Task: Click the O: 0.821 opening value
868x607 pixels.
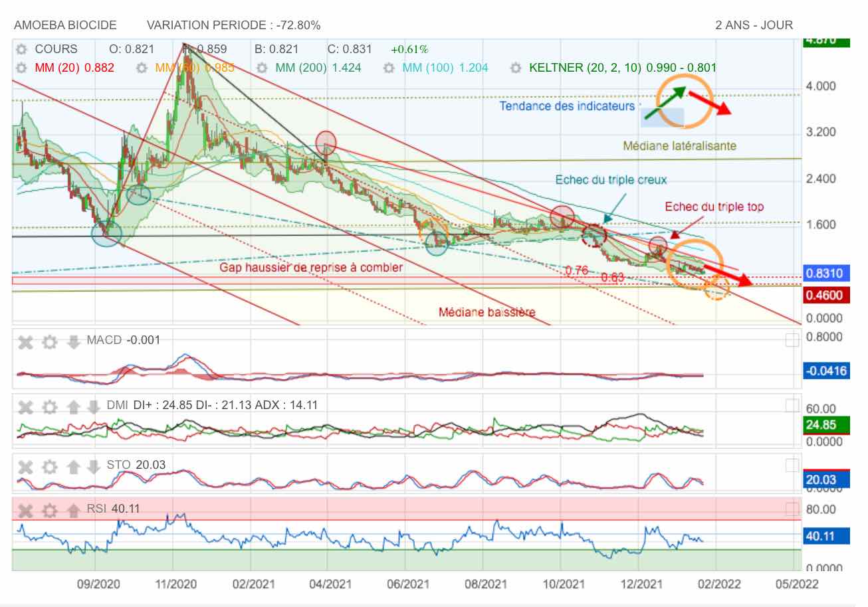Action: point(132,49)
